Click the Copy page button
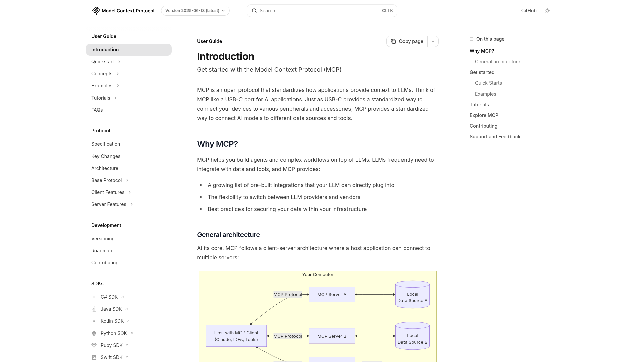The height and width of the screenshot is (362, 644). (407, 41)
